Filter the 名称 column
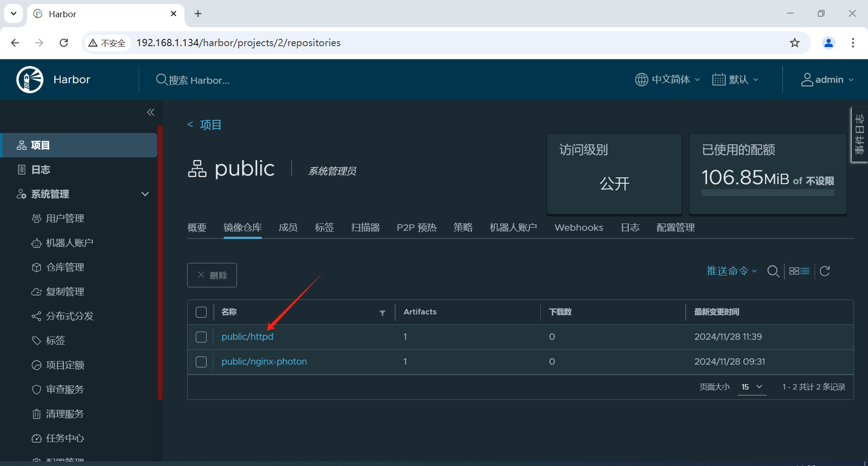The width and height of the screenshot is (868, 466). click(x=382, y=313)
